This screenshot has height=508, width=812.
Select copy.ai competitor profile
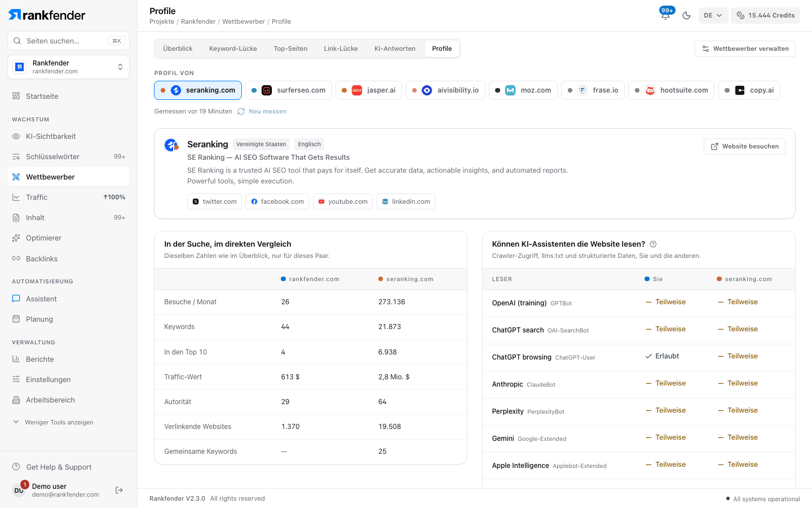749,90
